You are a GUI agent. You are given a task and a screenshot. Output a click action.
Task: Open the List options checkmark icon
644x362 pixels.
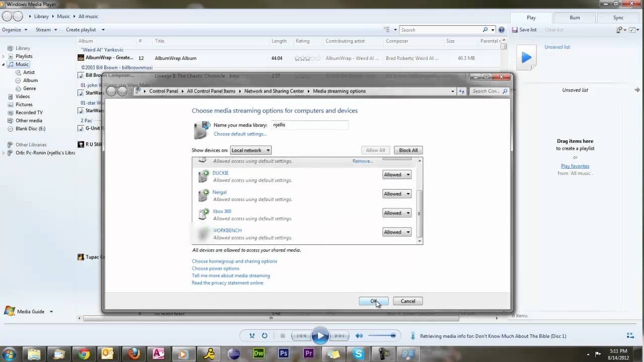(x=634, y=30)
